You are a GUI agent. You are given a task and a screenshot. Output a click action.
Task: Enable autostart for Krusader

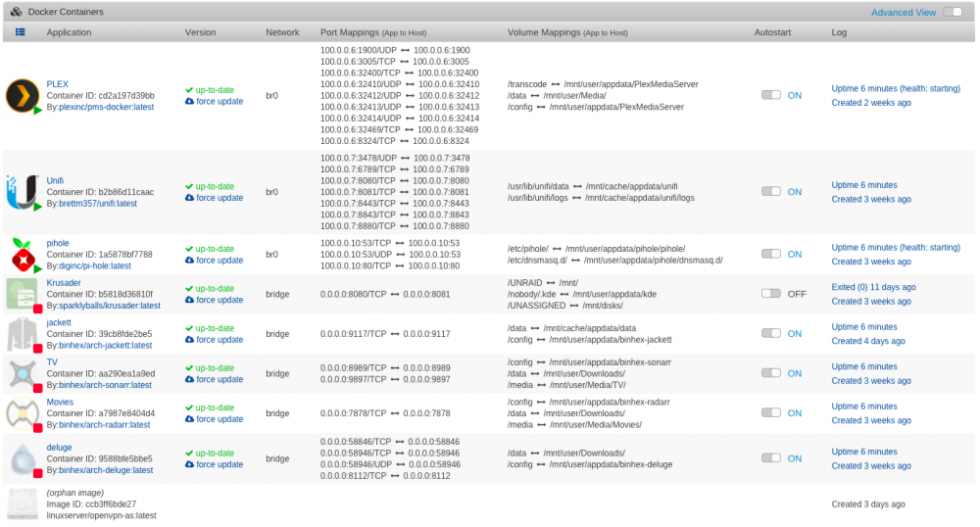[770, 294]
